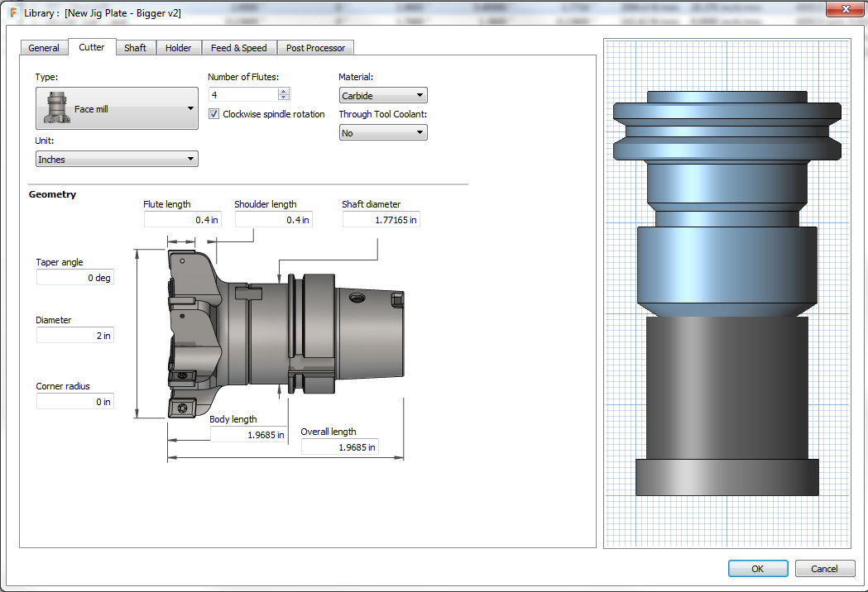Open the Shaft tab

coord(135,48)
